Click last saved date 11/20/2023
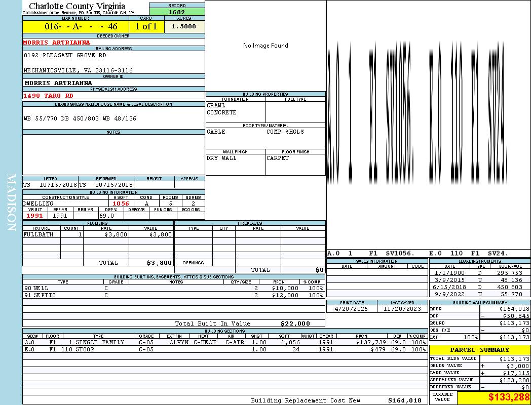The image size is (532, 405). click(x=402, y=309)
